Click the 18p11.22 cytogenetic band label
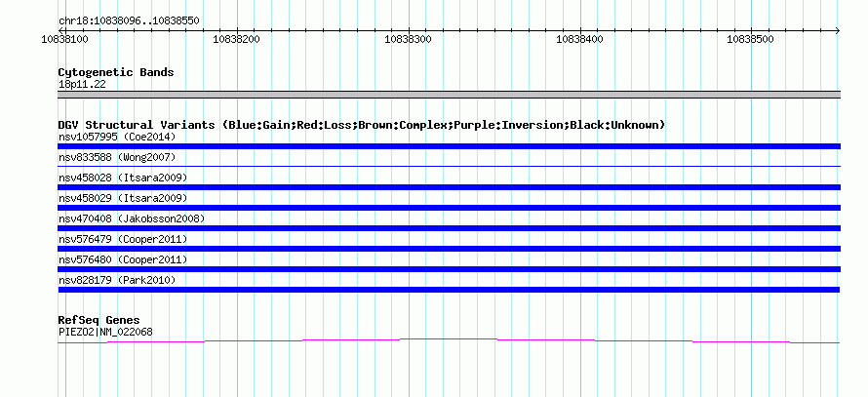The height and width of the screenshot is (397, 868). click(x=82, y=85)
